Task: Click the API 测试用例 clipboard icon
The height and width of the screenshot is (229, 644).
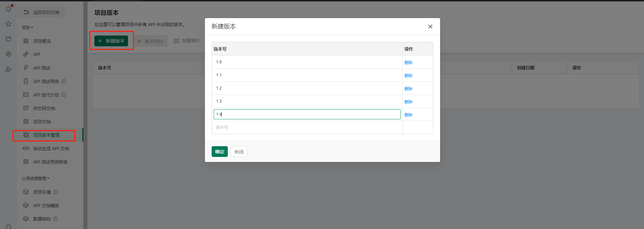Action: (x=26, y=81)
